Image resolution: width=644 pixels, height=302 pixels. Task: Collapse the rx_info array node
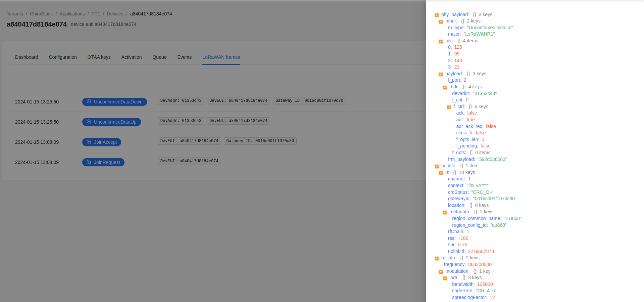(437, 166)
